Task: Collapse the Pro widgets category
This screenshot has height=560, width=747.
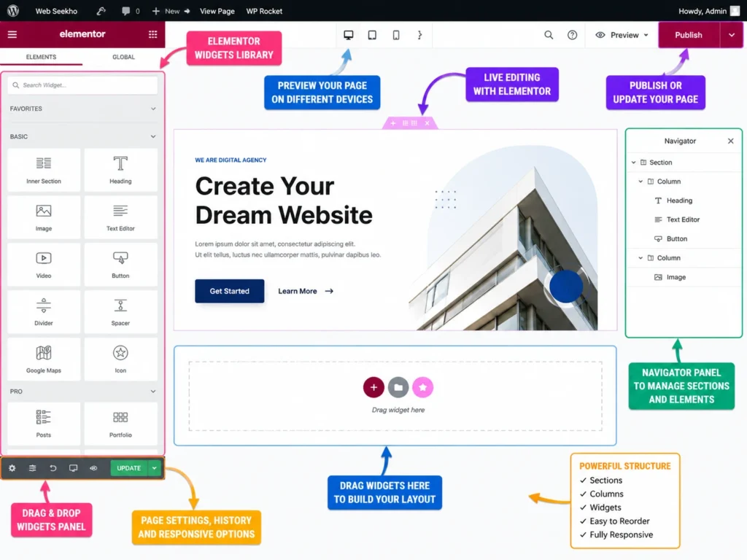Action: (x=153, y=391)
